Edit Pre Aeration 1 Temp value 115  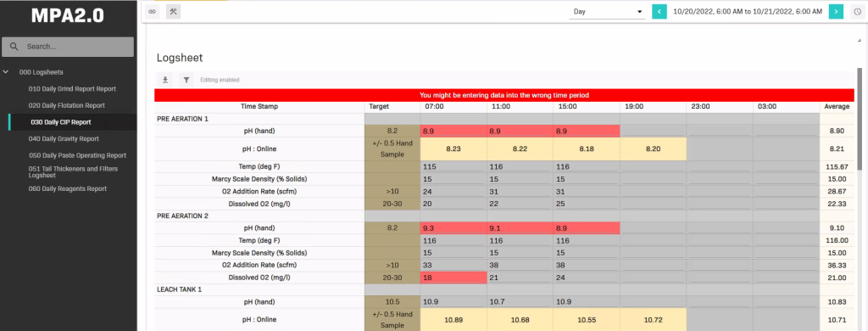pyautogui.click(x=453, y=167)
